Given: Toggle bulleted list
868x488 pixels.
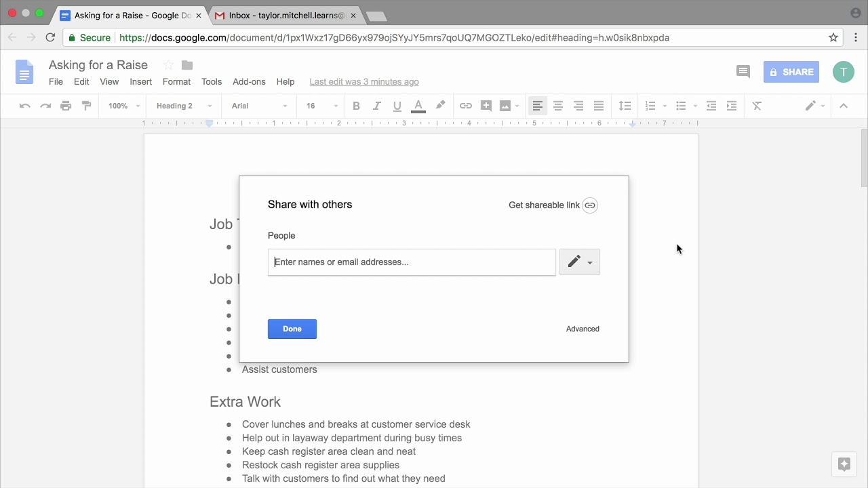Looking at the screenshot, I should coord(682,106).
